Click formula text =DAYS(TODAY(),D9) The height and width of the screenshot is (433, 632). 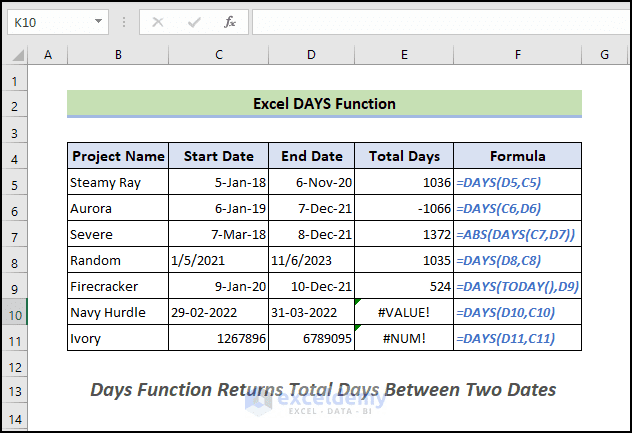coord(518,286)
